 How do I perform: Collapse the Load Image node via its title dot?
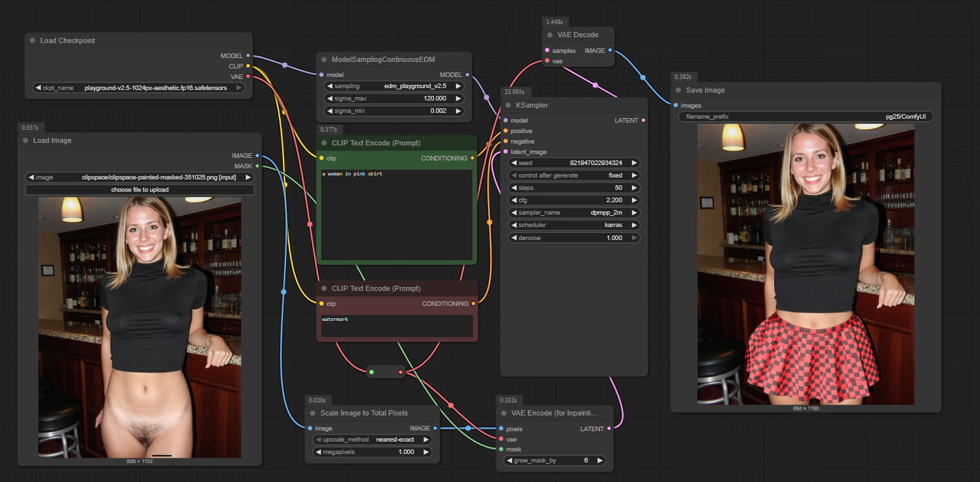pyautogui.click(x=25, y=140)
